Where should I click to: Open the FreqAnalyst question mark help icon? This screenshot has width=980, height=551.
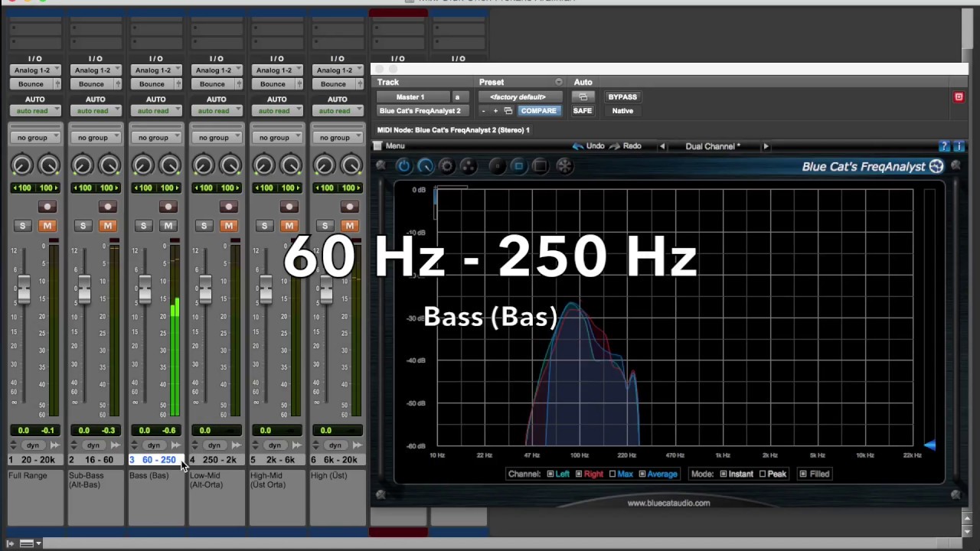946,146
